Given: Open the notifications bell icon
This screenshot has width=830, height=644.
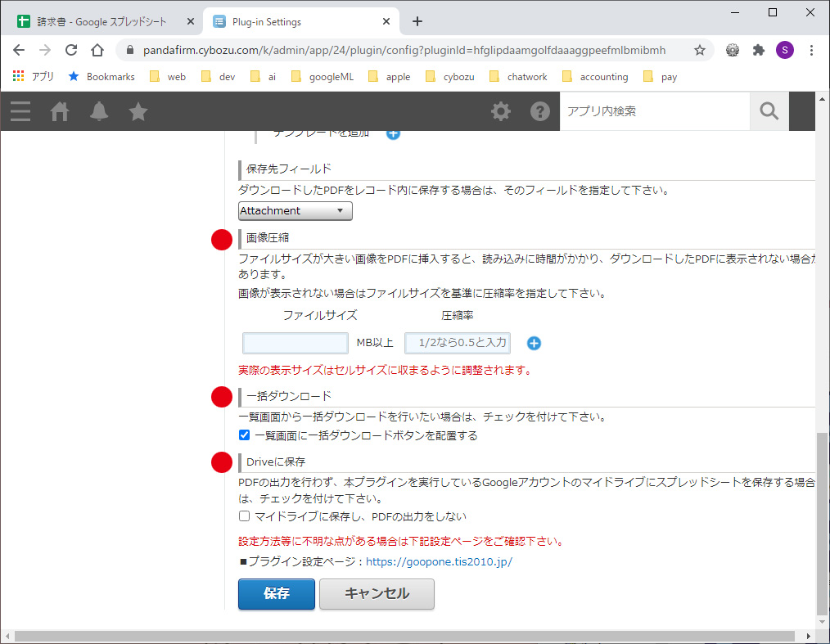Looking at the screenshot, I should click(99, 111).
